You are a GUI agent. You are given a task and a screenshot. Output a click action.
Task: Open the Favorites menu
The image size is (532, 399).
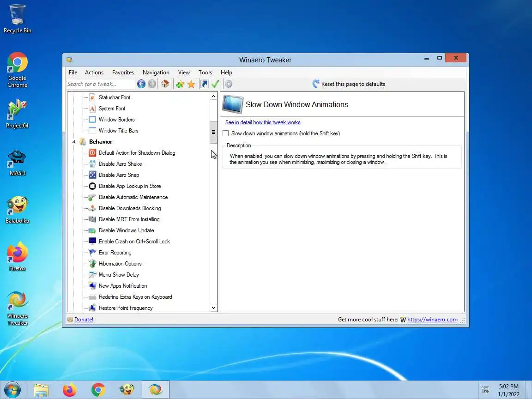tap(123, 72)
